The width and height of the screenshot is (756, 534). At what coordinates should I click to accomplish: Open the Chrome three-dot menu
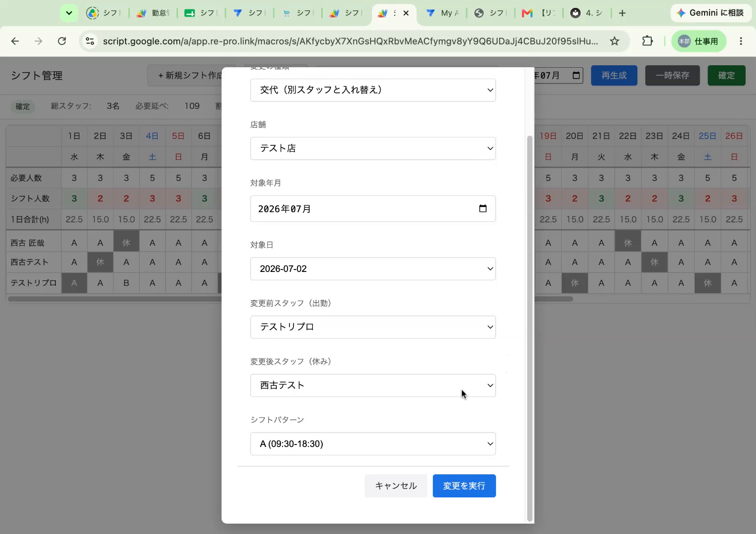point(741,42)
